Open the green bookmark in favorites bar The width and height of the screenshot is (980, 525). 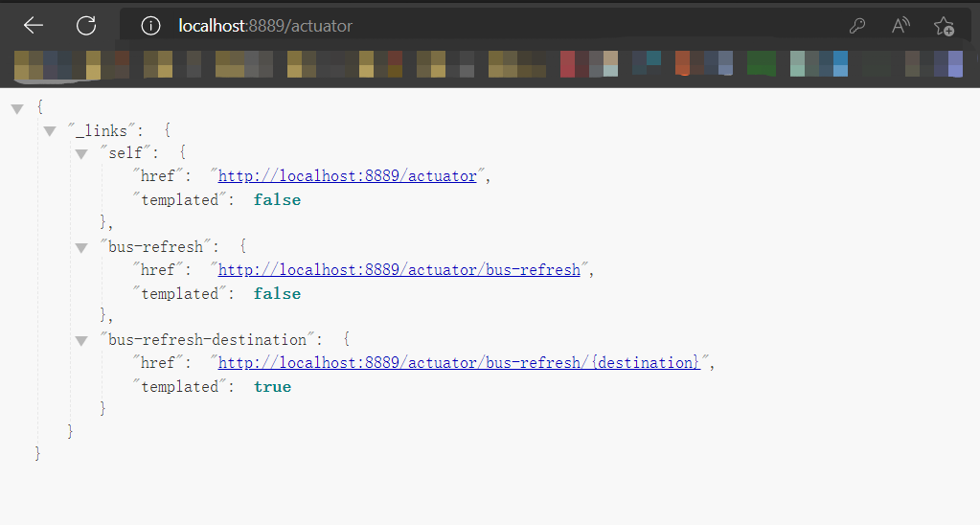point(761,63)
